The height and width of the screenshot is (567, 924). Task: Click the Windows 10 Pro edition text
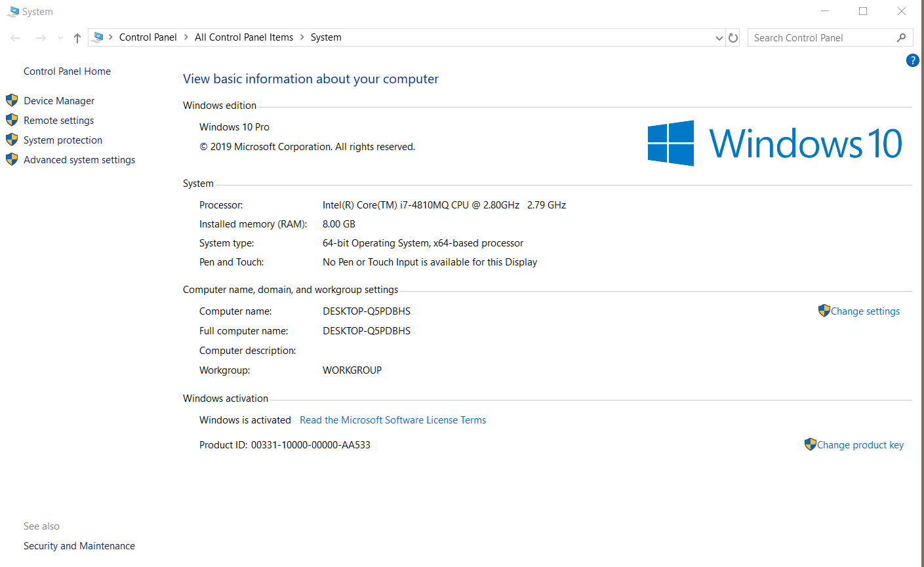pyautogui.click(x=234, y=127)
